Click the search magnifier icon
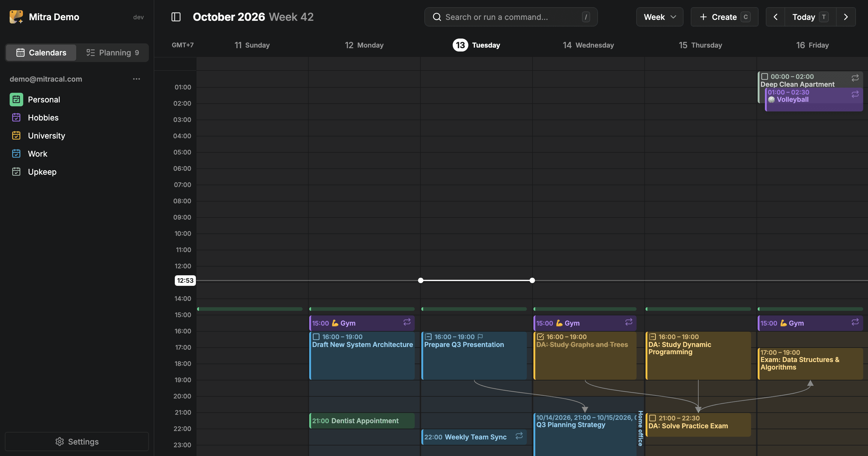The image size is (868, 456). (x=437, y=17)
